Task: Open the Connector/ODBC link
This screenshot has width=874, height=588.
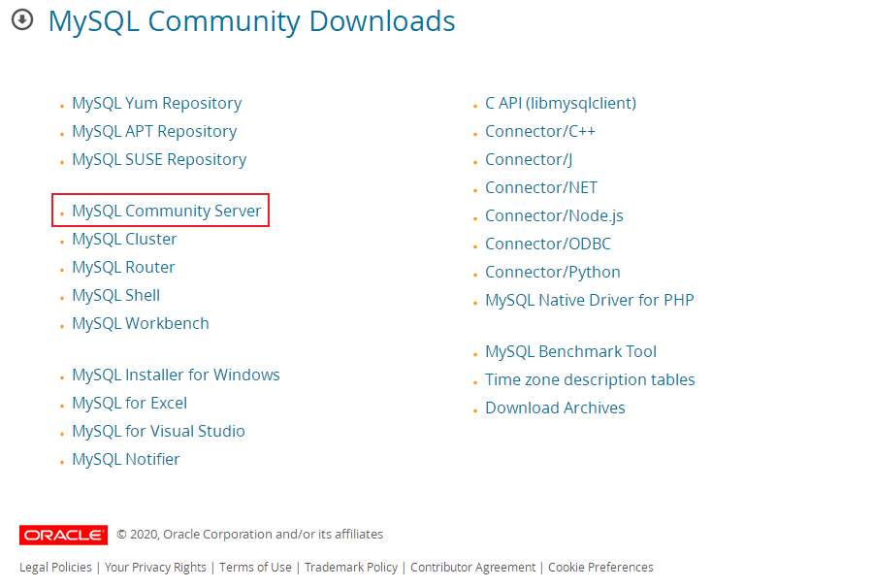Action: coord(548,245)
